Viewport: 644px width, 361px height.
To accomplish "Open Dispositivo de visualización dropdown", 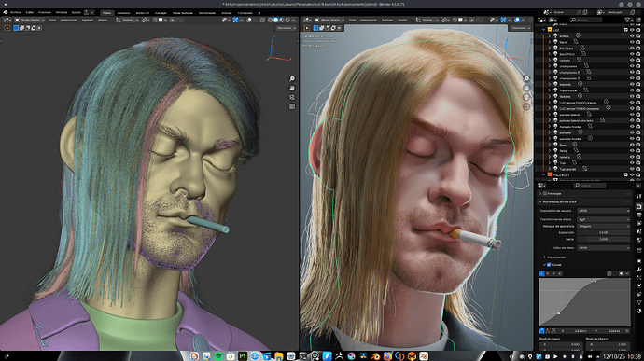I will [x=603, y=211].
